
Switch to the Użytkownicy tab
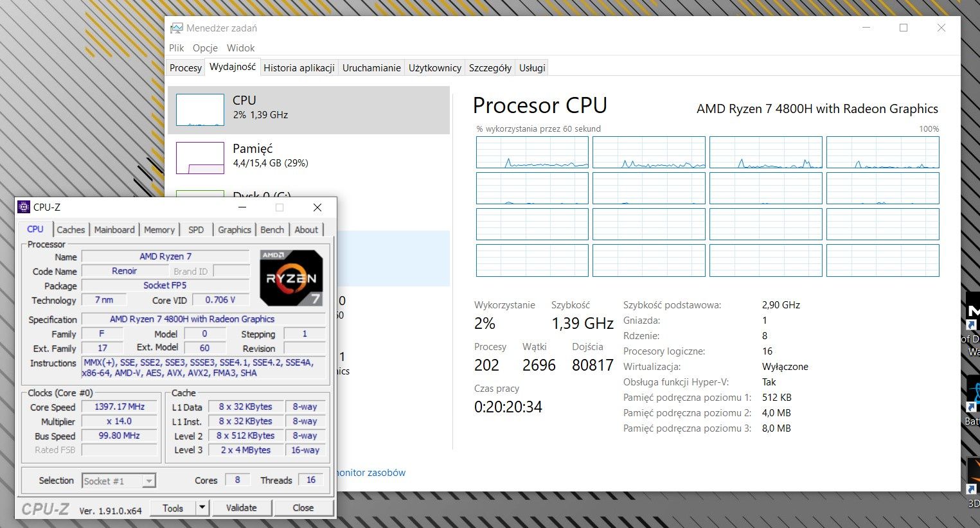435,68
